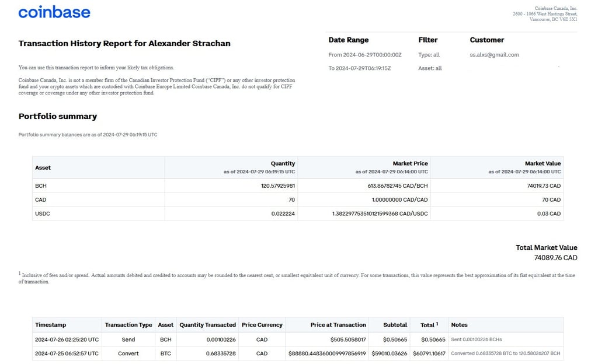This screenshot has width=598, height=364.
Task: Select the 'From 2024-06-29T00:00:00Z' date
Action: click(365, 55)
